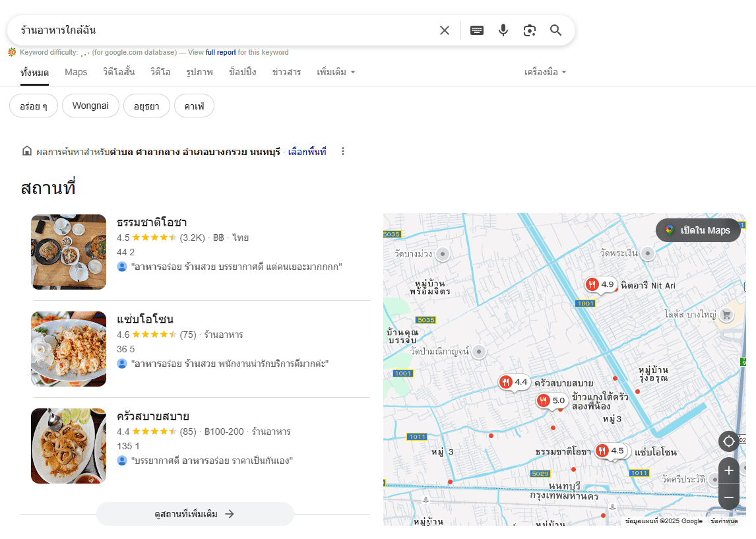Image resolution: width=756 pixels, height=539 pixels.
Task: Open the three-dot location options menu
Action: 343,151
